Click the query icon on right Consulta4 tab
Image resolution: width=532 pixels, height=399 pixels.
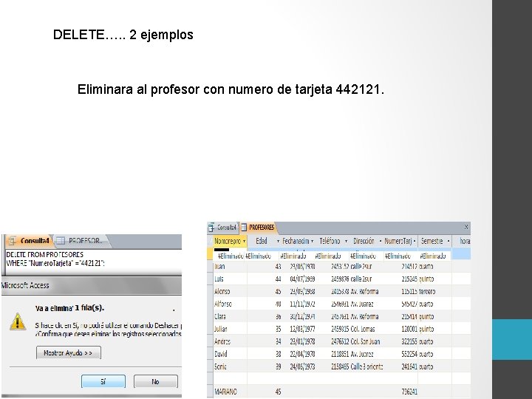coord(212,227)
